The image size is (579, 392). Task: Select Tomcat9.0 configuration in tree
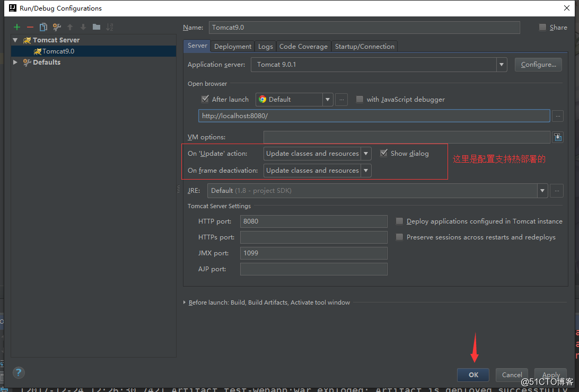(93, 51)
